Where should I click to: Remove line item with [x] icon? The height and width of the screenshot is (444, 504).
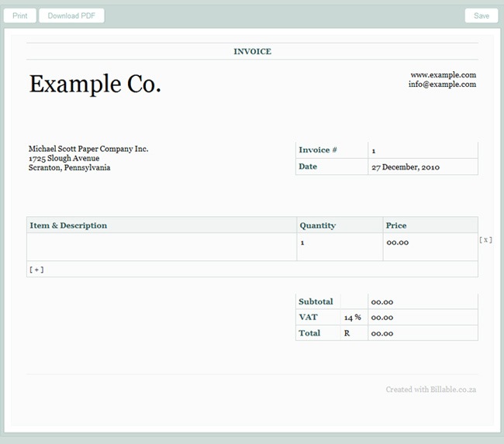486,240
